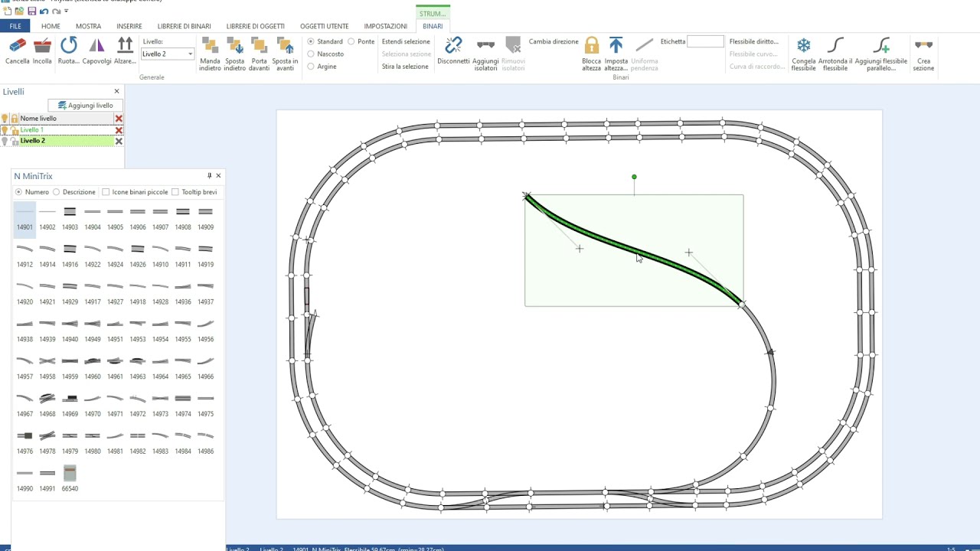Click Estendi selezione in the ribbon
Image resolution: width=980 pixels, height=551 pixels.
406,41
